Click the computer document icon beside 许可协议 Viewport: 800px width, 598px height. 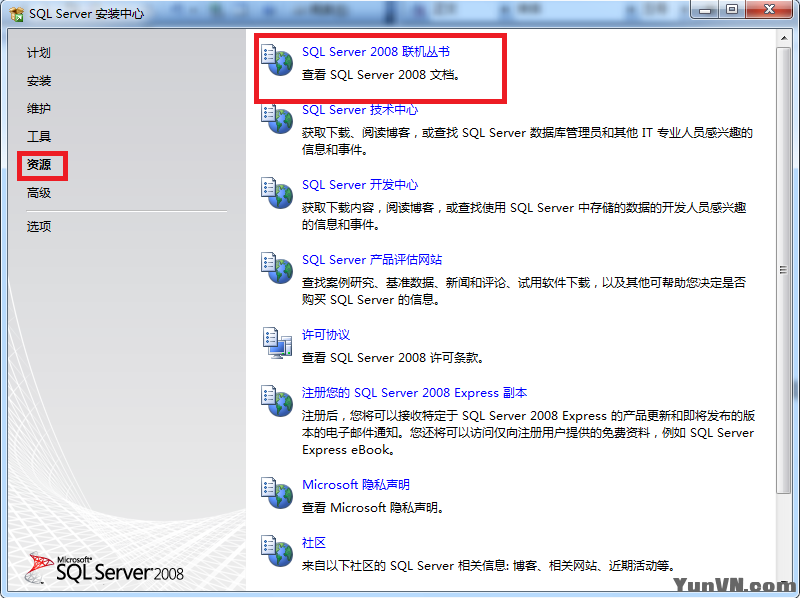pos(277,343)
